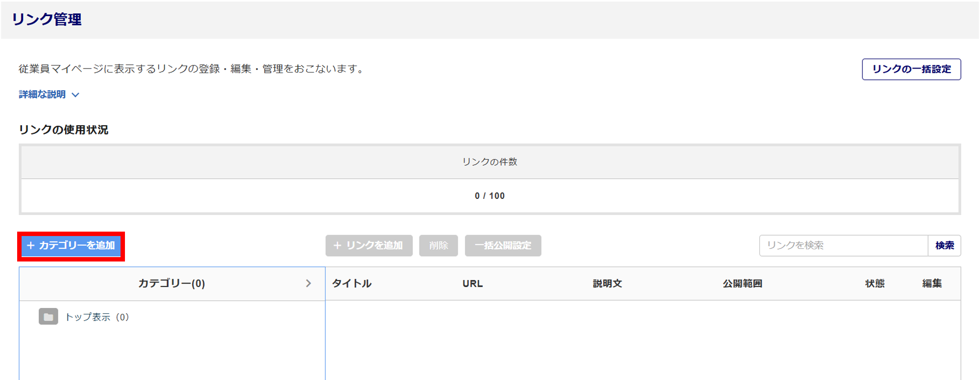The height and width of the screenshot is (380, 980).
Task: Open 一括公開設定
Action: [x=503, y=245]
